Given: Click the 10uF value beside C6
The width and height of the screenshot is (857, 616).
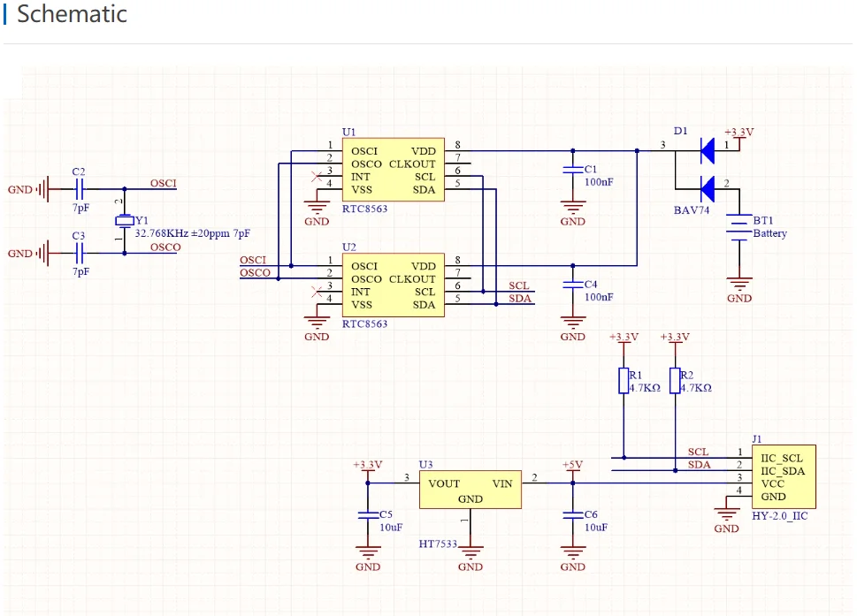Looking at the screenshot, I should click(596, 528).
